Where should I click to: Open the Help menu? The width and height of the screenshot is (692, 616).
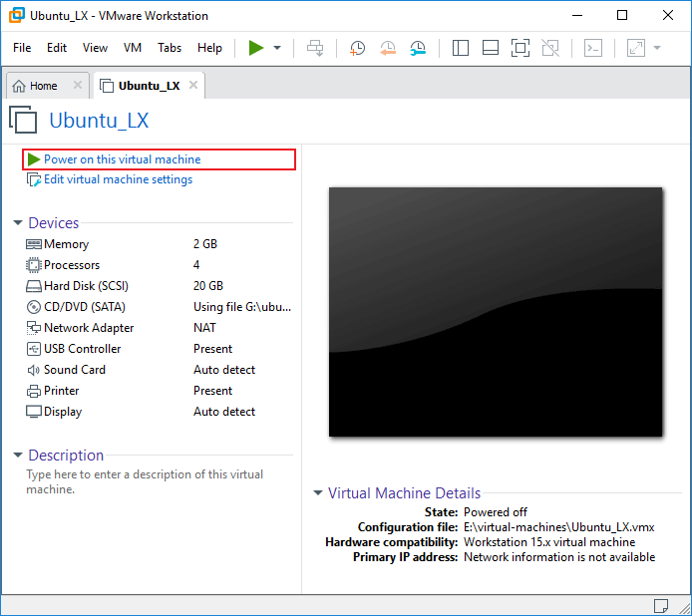209,48
